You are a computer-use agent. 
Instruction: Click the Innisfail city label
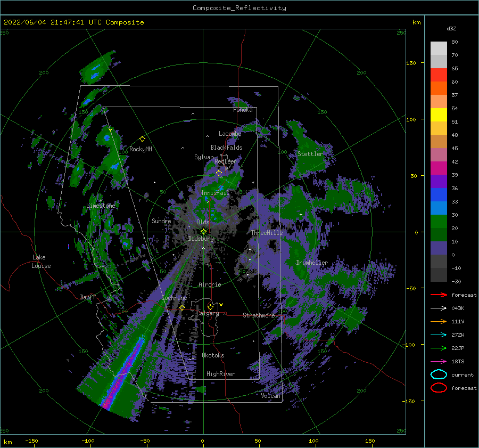click(215, 193)
